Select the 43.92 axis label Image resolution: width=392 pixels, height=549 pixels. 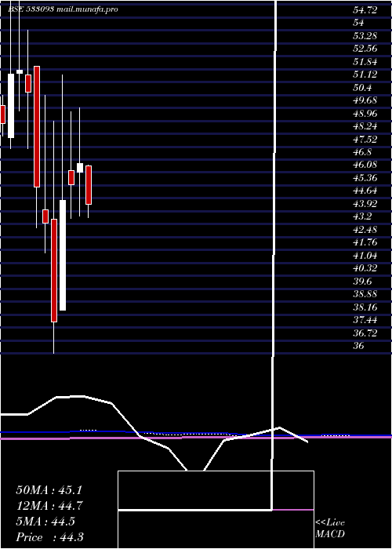tap(365, 203)
